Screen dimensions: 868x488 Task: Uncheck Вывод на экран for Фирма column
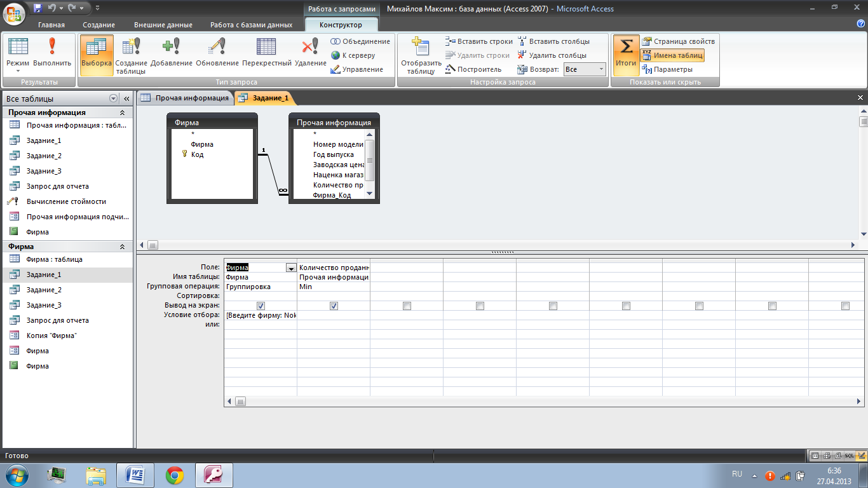261,306
